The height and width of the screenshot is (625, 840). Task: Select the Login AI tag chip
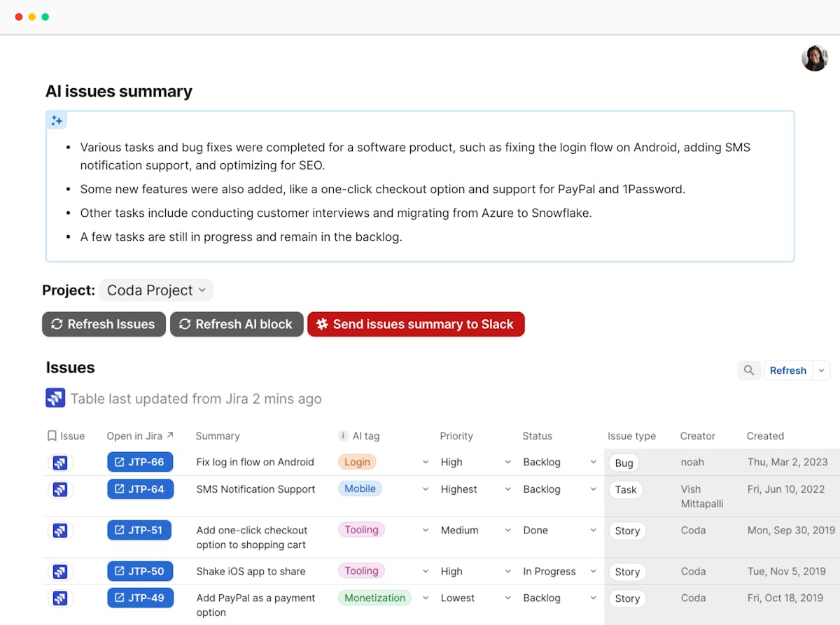coord(357,462)
